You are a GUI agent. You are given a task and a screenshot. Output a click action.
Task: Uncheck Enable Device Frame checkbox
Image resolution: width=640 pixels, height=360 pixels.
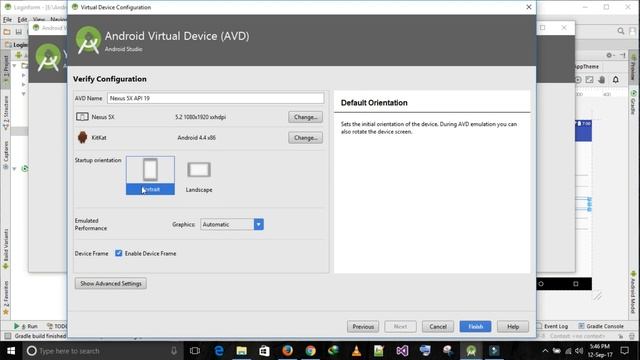(118, 253)
